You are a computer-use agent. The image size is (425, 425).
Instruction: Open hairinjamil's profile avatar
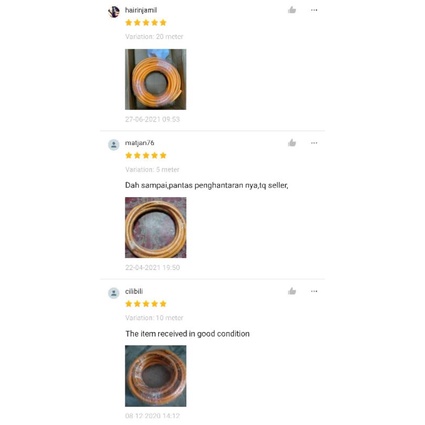[114, 12]
